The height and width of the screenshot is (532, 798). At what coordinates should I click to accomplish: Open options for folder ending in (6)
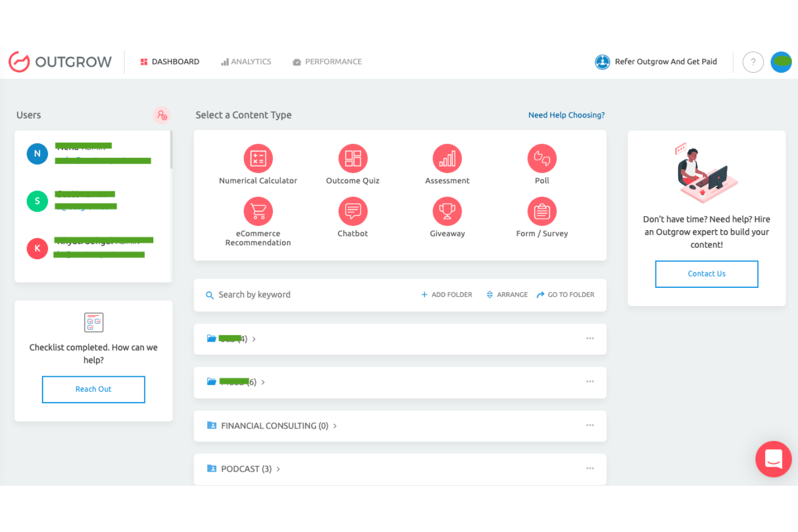(x=590, y=382)
